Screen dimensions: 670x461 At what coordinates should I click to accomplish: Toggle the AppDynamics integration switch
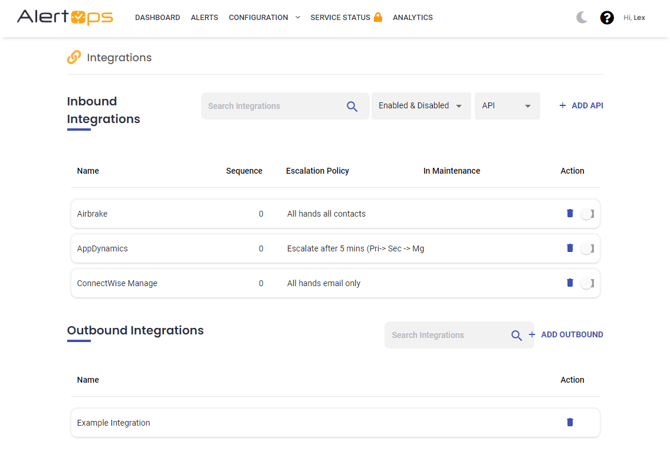(x=587, y=249)
